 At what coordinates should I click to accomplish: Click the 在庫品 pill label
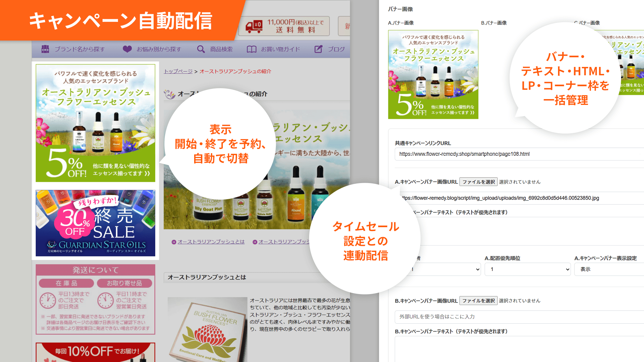coord(66,283)
